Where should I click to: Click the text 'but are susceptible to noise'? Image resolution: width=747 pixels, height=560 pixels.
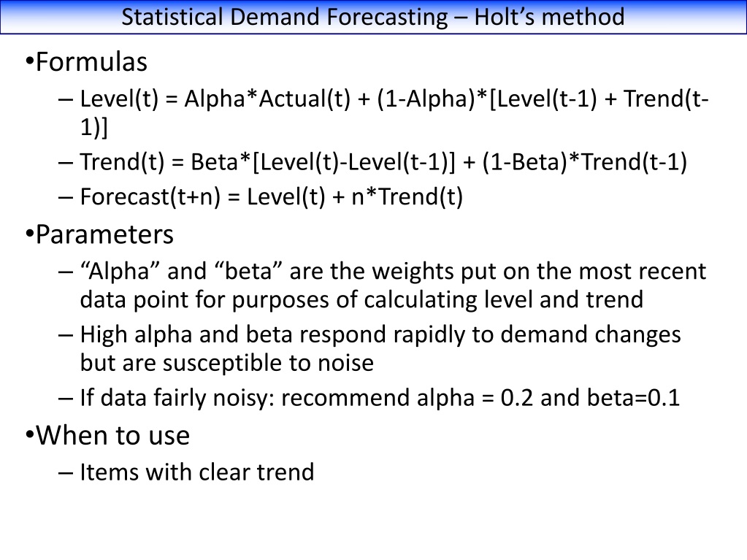point(227,363)
